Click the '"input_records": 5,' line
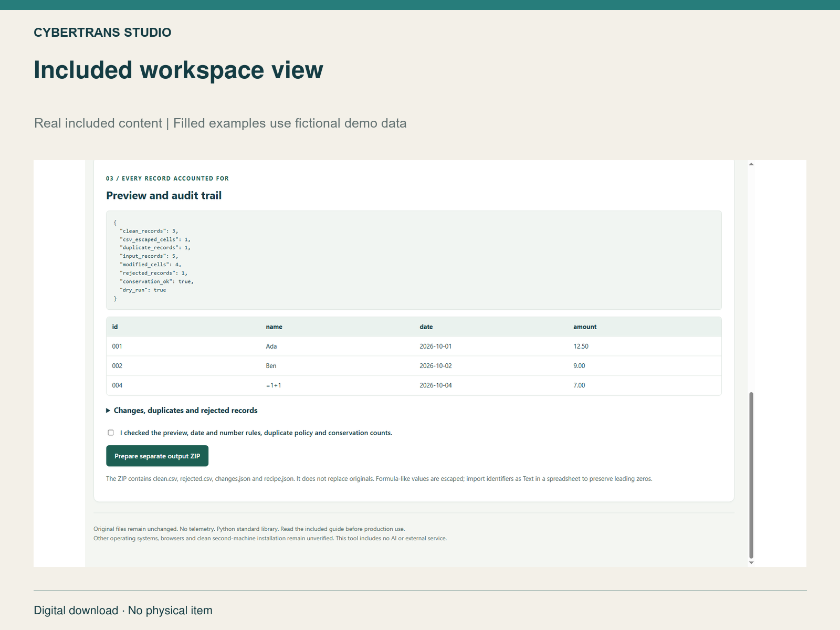Screen dimensions: 840x630 click(149, 256)
